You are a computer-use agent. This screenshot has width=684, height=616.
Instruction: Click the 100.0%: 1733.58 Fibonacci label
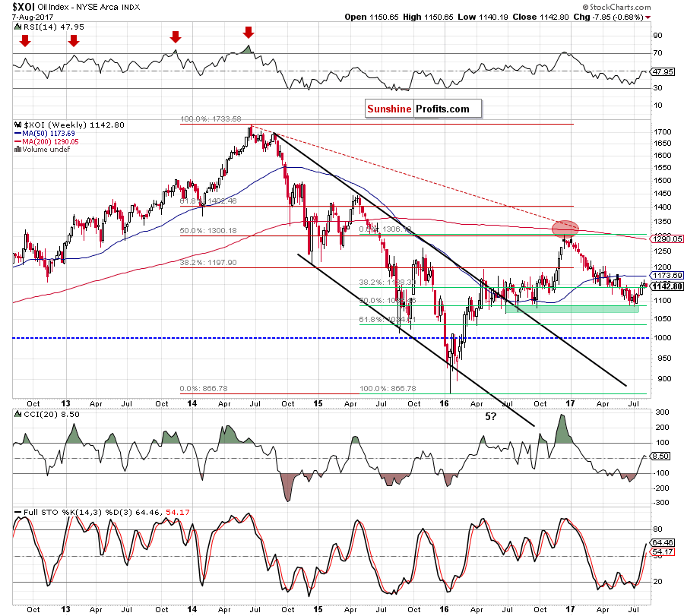(x=211, y=119)
